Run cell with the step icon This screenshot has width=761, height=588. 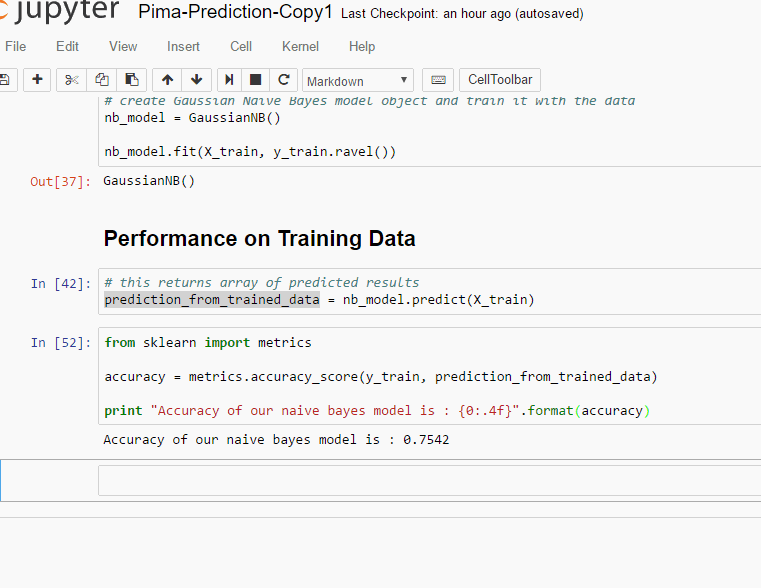click(229, 80)
